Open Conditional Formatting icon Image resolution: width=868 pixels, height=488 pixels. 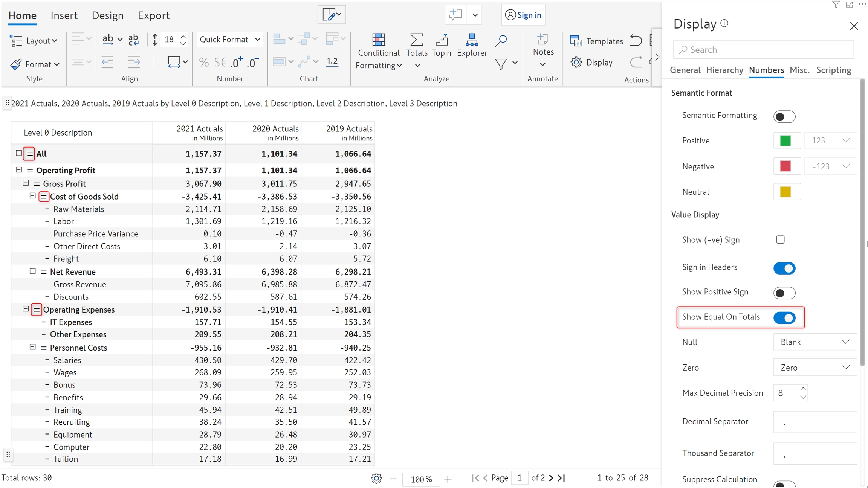coord(378,40)
